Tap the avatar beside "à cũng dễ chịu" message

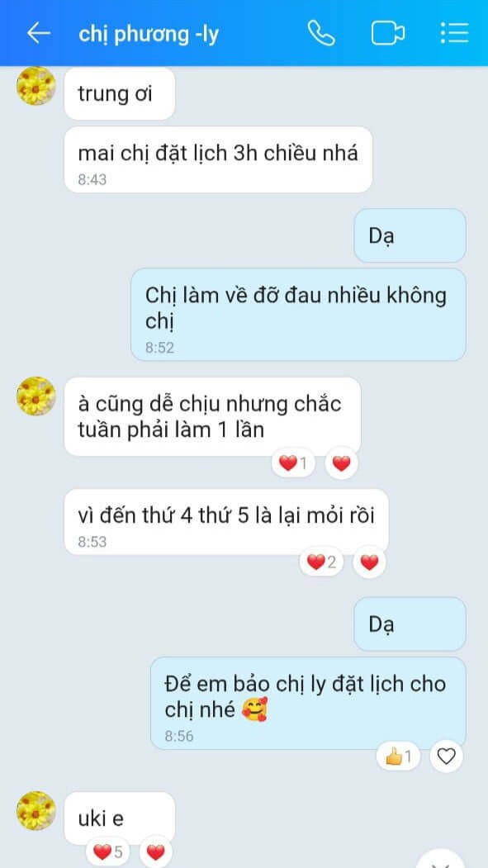click(x=36, y=396)
